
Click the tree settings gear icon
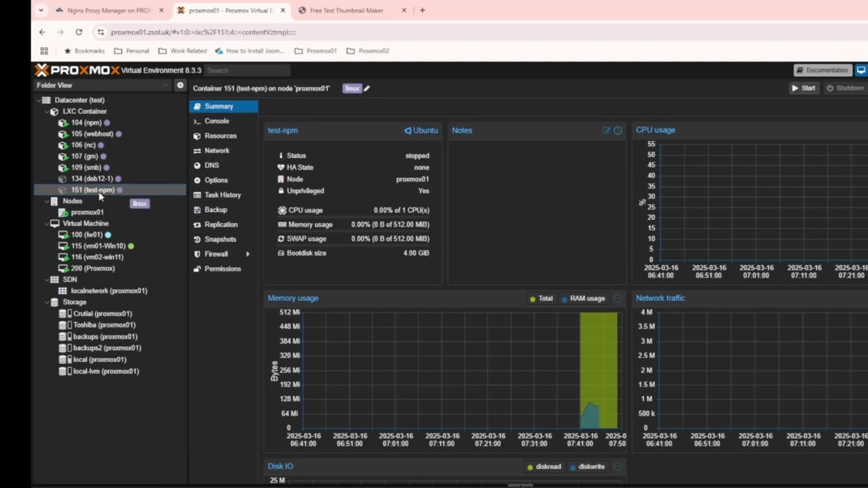180,85
